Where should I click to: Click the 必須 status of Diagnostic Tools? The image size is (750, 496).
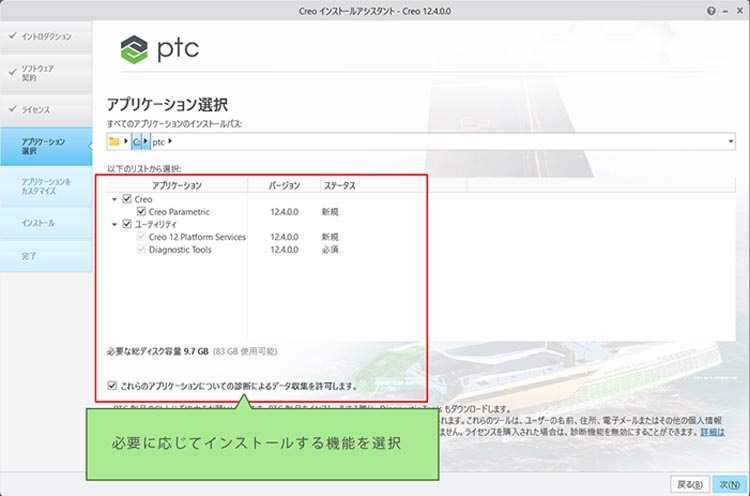[x=330, y=249]
